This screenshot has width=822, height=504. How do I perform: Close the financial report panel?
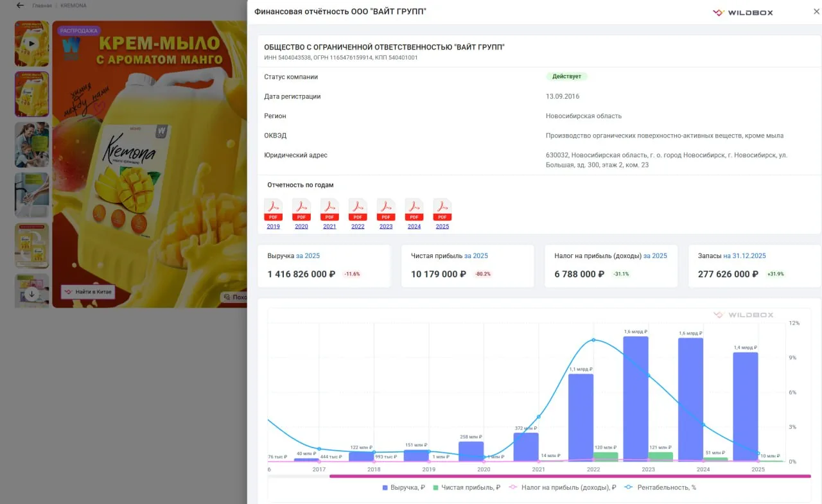click(x=817, y=12)
